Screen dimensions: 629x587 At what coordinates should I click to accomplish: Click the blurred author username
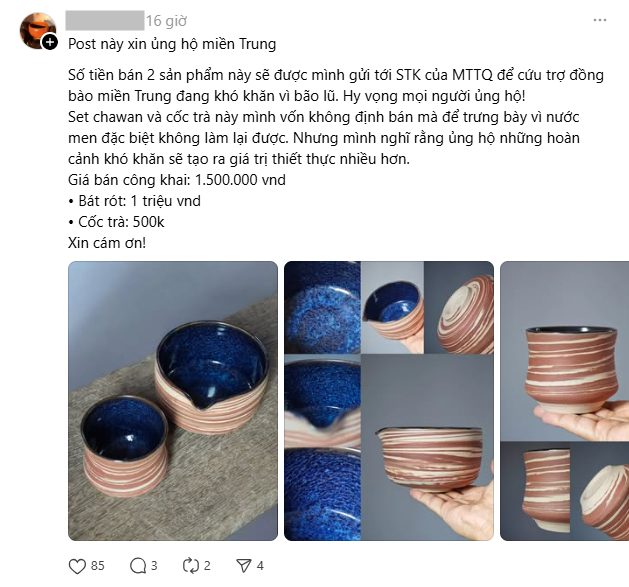[105, 20]
